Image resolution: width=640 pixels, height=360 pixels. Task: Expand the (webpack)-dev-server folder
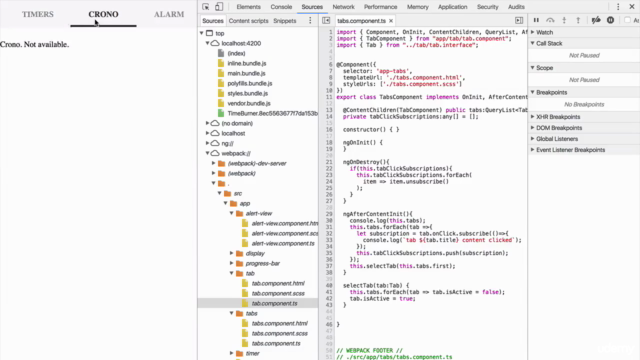(213, 163)
